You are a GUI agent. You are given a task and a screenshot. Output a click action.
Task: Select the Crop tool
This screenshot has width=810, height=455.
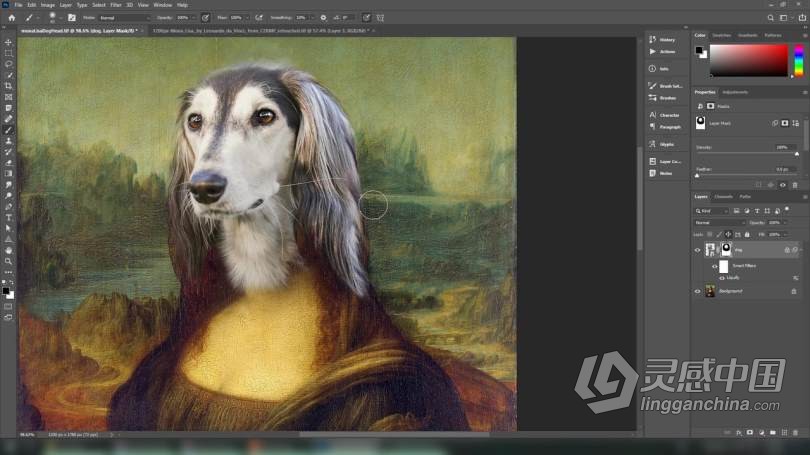coord(8,86)
